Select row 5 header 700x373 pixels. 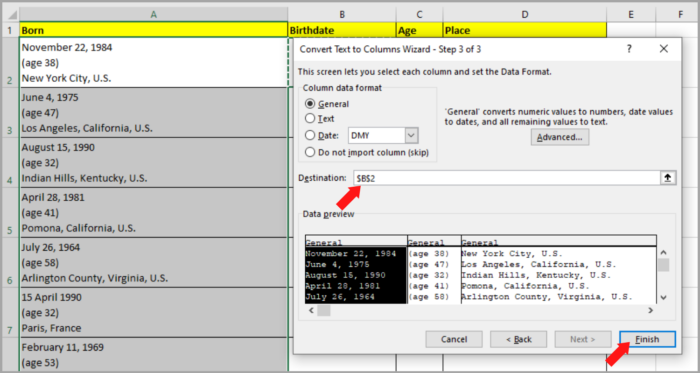[10, 212]
